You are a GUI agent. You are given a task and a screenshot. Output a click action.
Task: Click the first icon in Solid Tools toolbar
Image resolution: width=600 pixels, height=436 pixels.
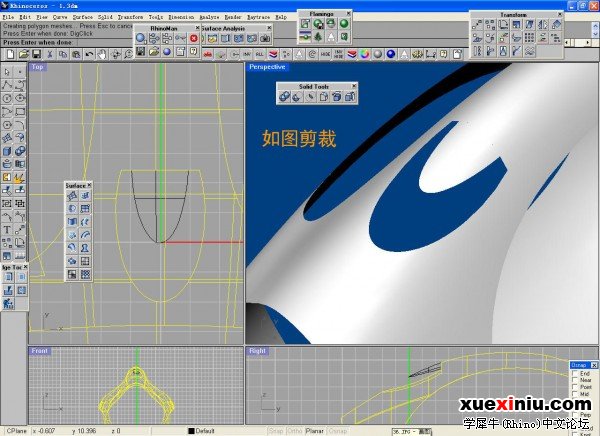click(x=284, y=96)
